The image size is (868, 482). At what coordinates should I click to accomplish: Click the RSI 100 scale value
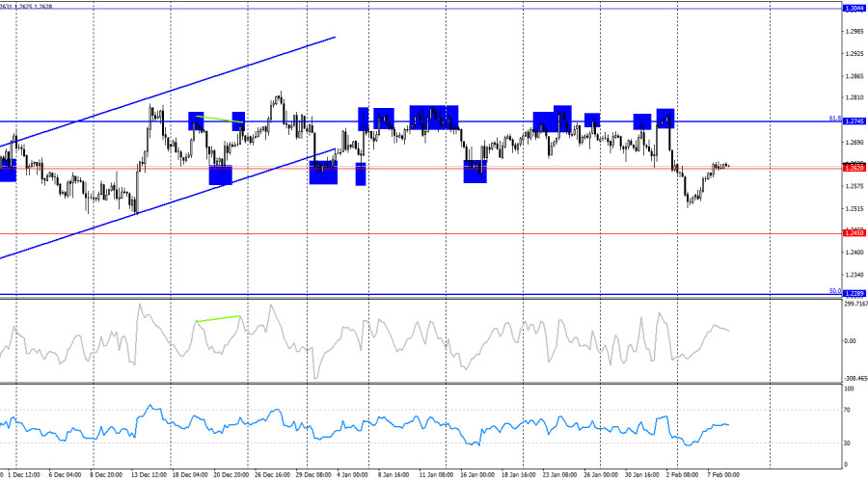click(x=849, y=389)
